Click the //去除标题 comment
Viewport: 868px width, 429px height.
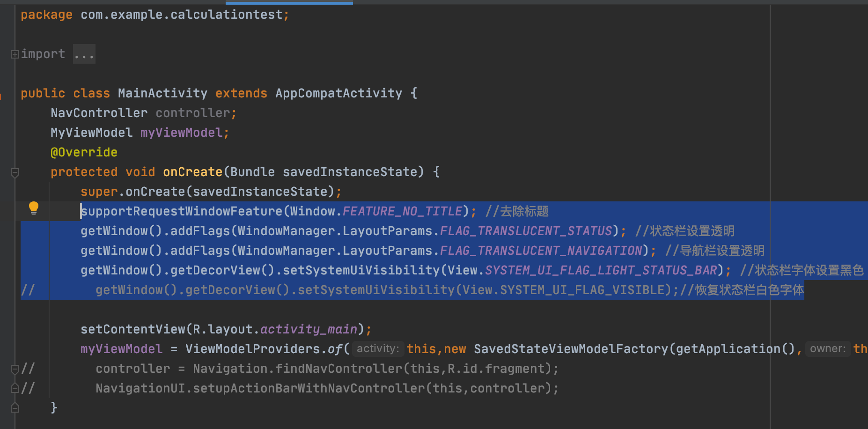pos(517,211)
